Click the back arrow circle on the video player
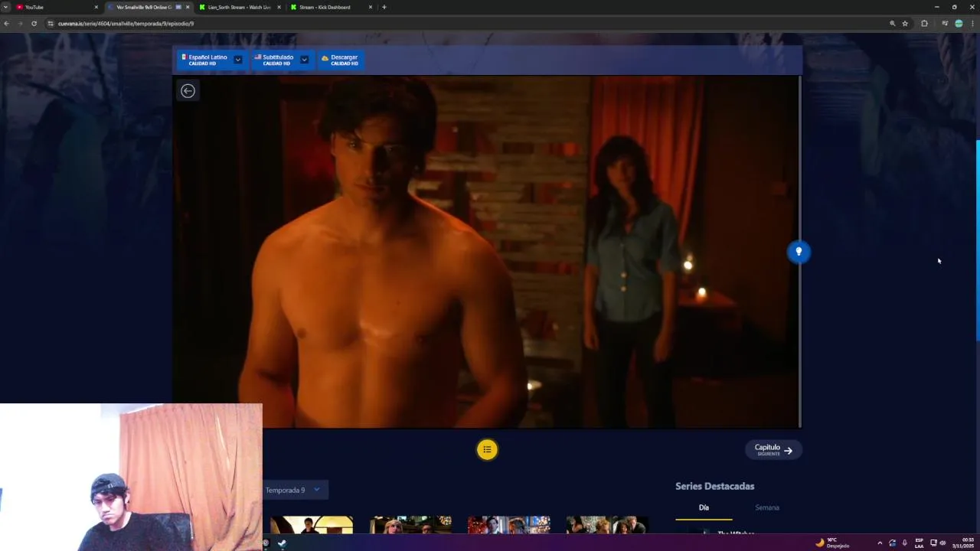Screen dimensions: 980x551 point(188,91)
